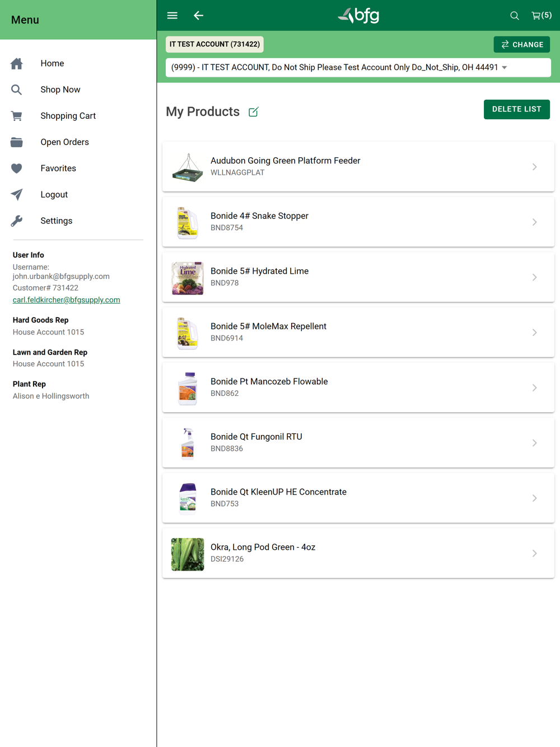Click the Mancozeb Flowable bottle thumbnail
Viewport: 560px width, 747px height.
(x=188, y=387)
